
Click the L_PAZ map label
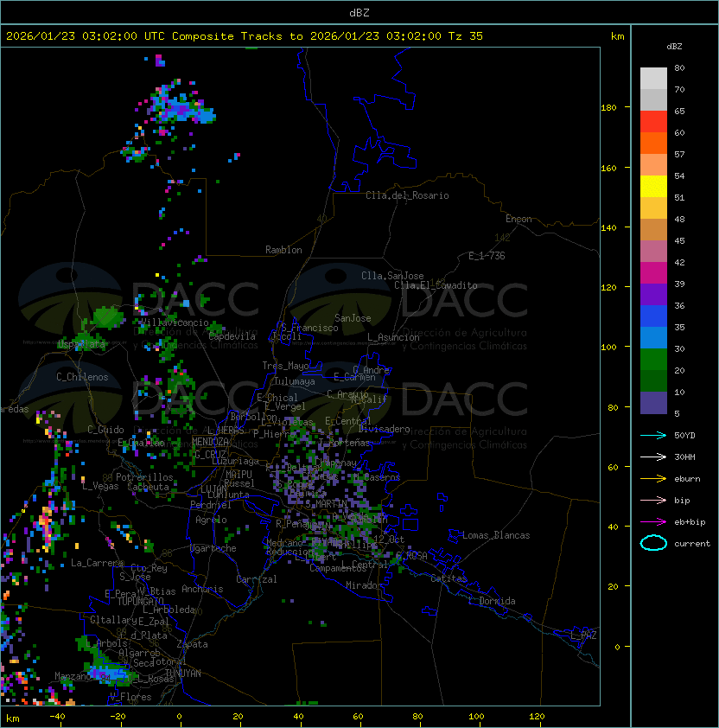583,635
